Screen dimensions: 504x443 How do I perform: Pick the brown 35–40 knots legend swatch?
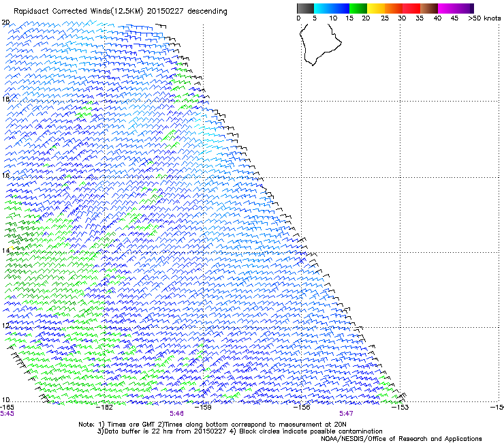point(429,8)
